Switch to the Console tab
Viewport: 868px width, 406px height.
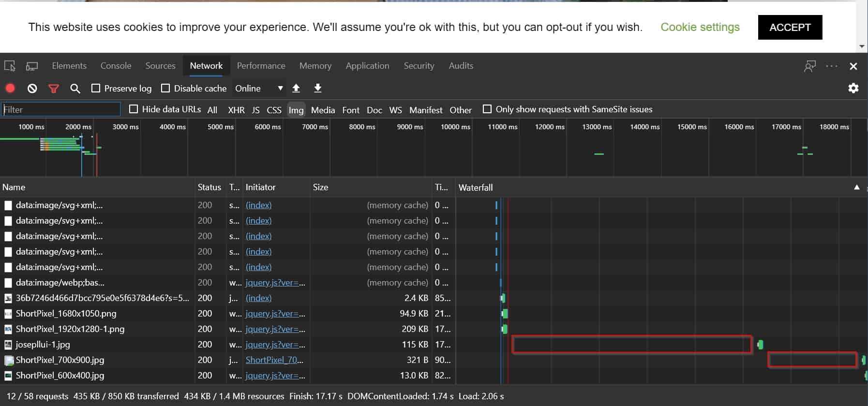[116, 66]
